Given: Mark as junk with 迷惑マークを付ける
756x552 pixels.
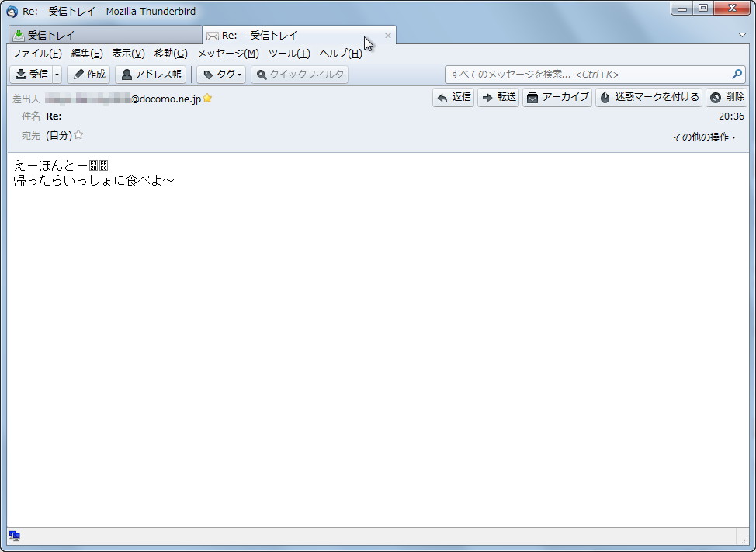Looking at the screenshot, I should 649,97.
